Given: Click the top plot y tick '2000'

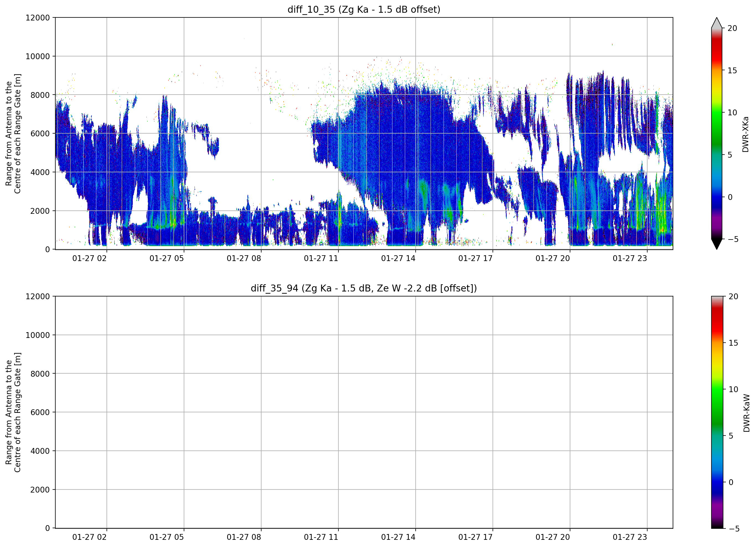Looking at the screenshot, I should pos(40,211).
